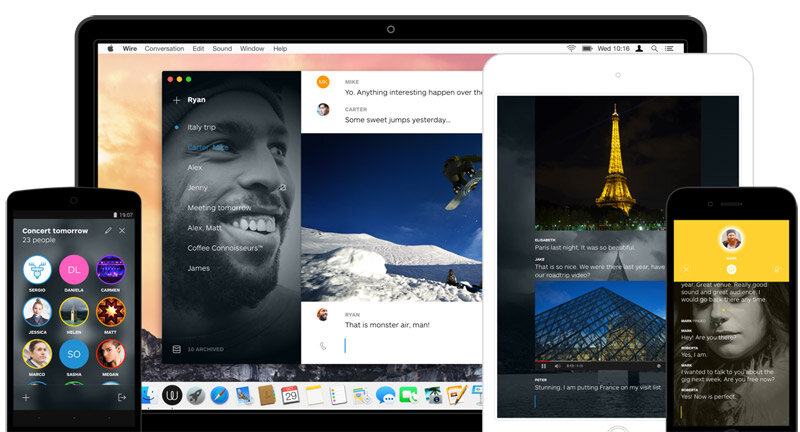Close the Concert tomorrow group panel

(122, 230)
